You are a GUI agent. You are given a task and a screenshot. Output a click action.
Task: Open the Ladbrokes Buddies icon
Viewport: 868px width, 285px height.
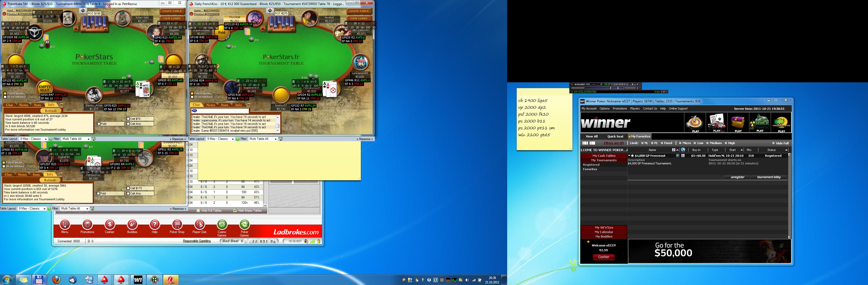(x=132, y=224)
